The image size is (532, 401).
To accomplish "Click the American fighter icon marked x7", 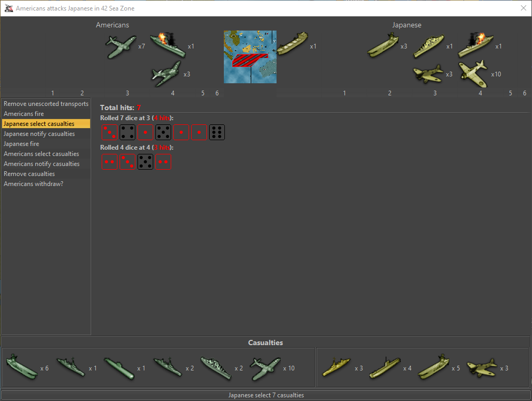I will [x=121, y=46].
